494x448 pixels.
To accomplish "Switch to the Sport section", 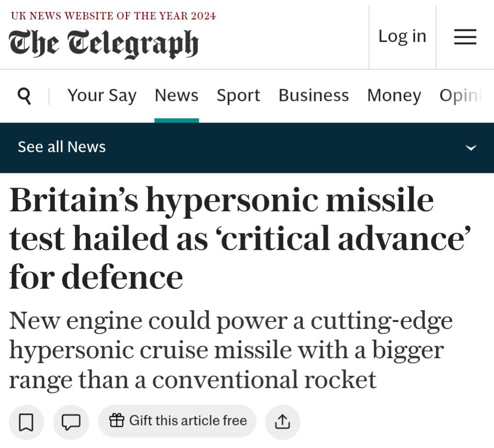I will 238,96.
